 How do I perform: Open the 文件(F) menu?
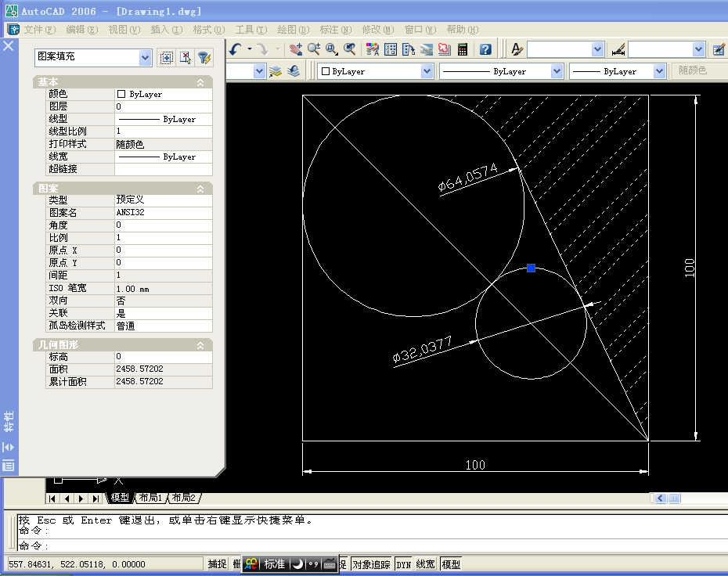(39, 30)
